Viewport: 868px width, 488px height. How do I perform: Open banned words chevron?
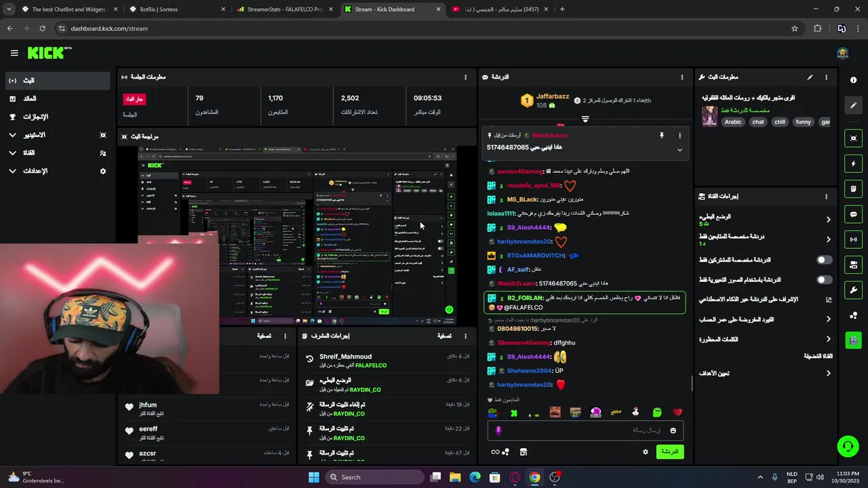pyautogui.click(x=828, y=339)
